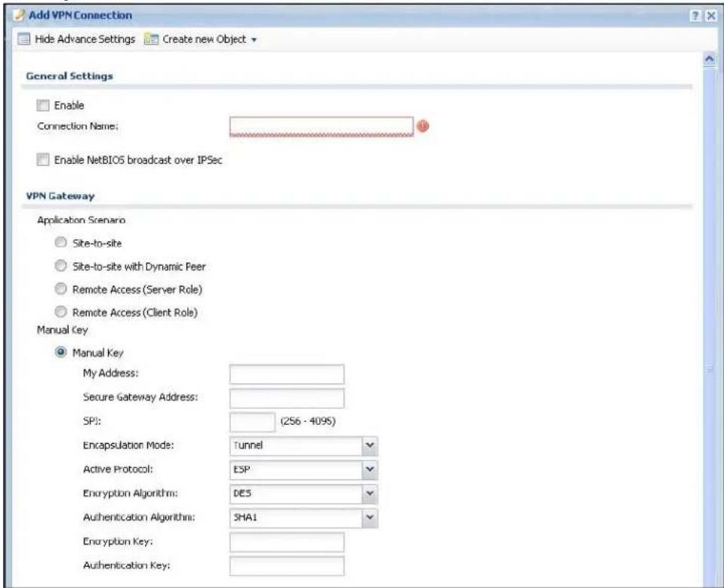724x588 pixels.
Task: Select the Site-to-site scenario
Action: [x=60, y=242]
